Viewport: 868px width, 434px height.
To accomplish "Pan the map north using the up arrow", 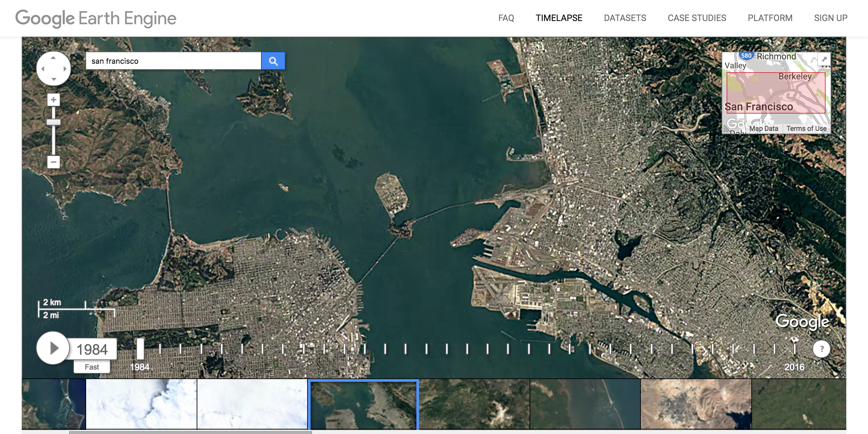I will tap(53, 57).
